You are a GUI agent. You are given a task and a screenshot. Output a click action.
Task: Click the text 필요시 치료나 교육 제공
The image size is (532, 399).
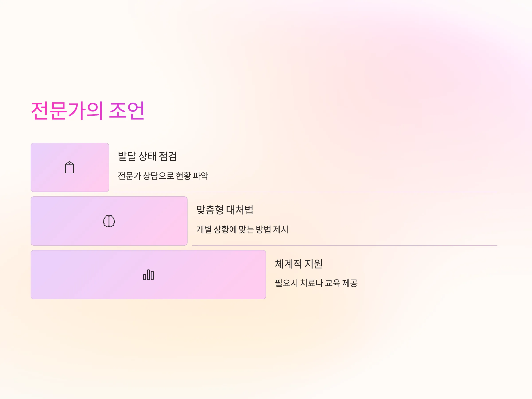click(x=316, y=283)
